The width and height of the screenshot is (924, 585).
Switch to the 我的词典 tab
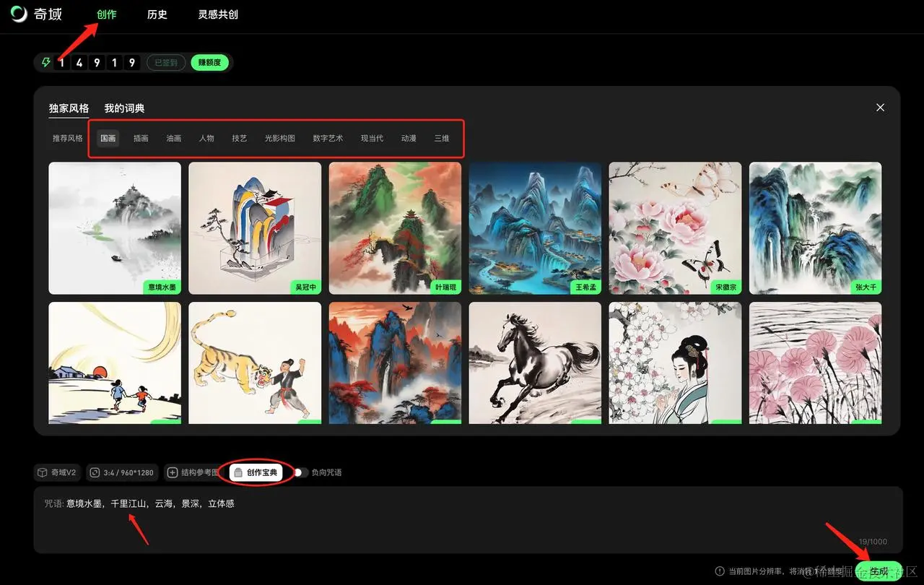coord(124,108)
